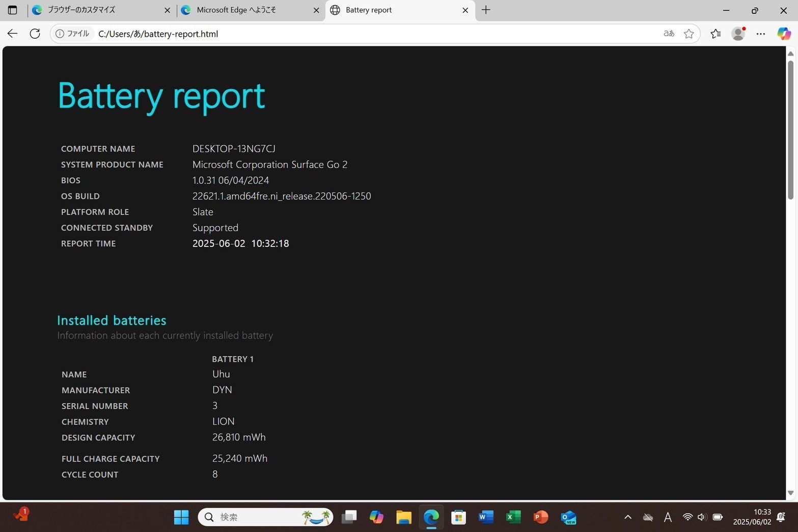Refresh the battery report page
This screenshot has width=798, height=532.
(35, 34)
